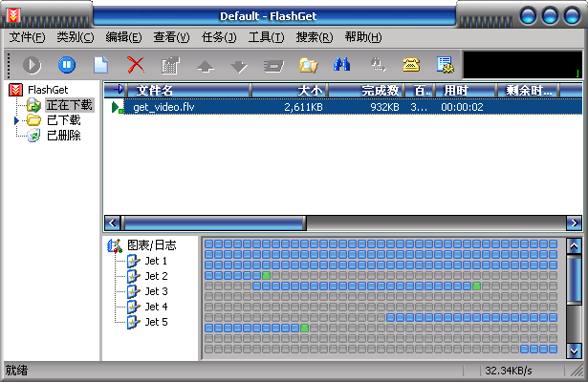Screen dimensions: 588x382
Task: Open the 查看(V) menu
Action: (171, 37)
